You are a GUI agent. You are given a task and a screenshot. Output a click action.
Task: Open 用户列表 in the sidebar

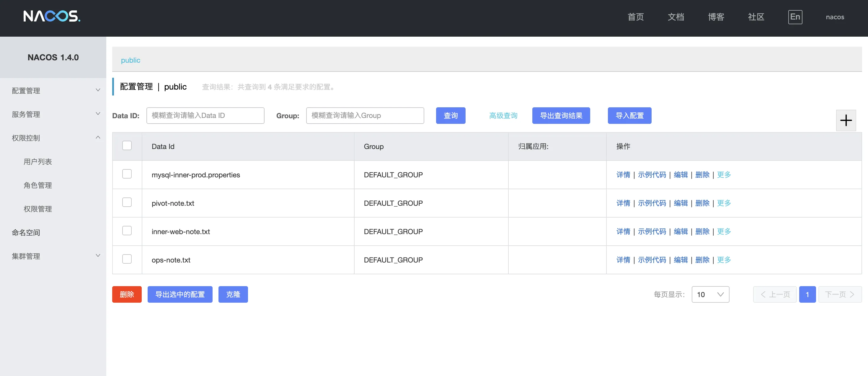[x=38, y=161]
